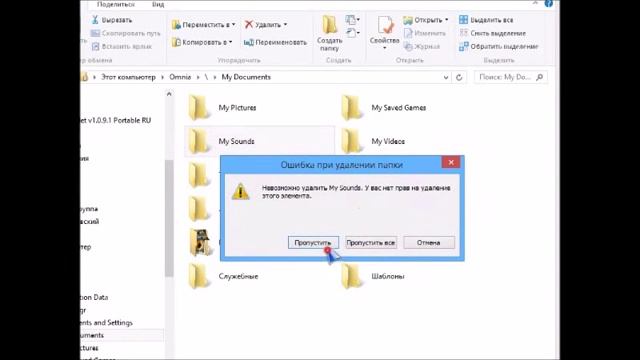Click the refresh icon by address bar
640x360 pixels.
pyautogui.click(x=459, y=77)
